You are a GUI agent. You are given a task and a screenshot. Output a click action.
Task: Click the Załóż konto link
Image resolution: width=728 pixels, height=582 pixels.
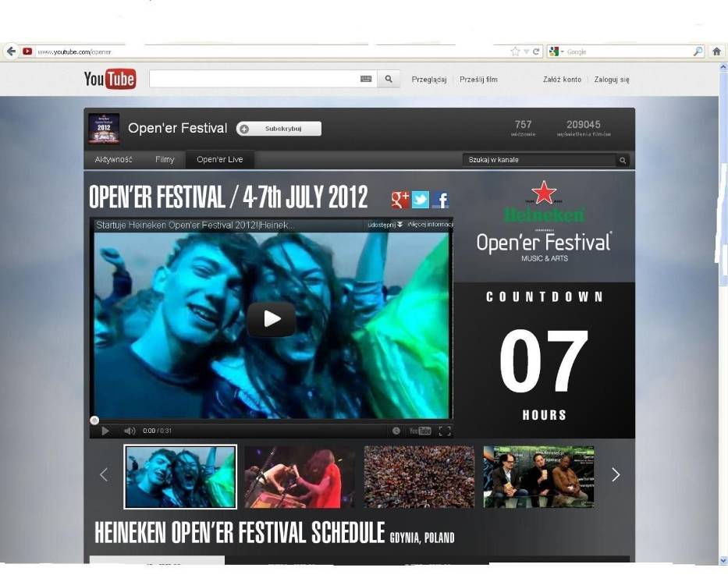[x=563, y=80]
